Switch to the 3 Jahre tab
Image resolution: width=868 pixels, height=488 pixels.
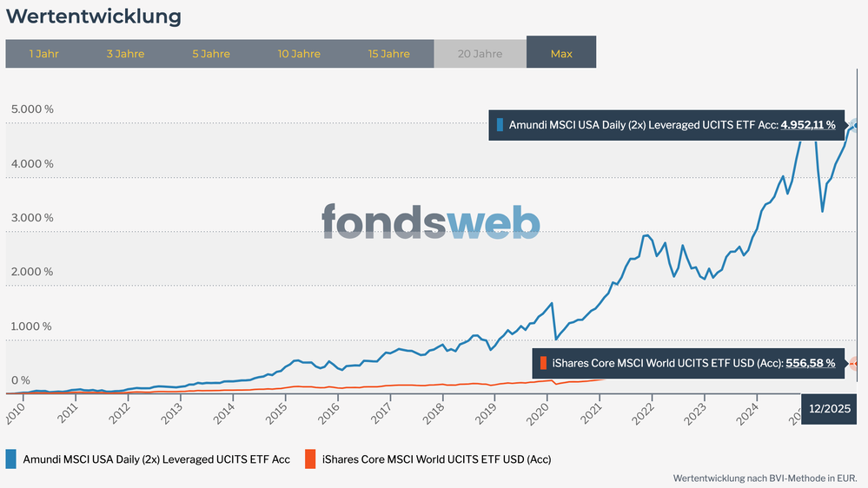125,54
